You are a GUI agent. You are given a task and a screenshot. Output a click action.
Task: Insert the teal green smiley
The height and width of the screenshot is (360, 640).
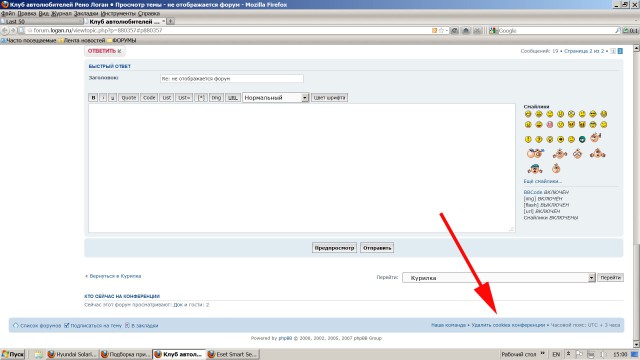[582, 139]
